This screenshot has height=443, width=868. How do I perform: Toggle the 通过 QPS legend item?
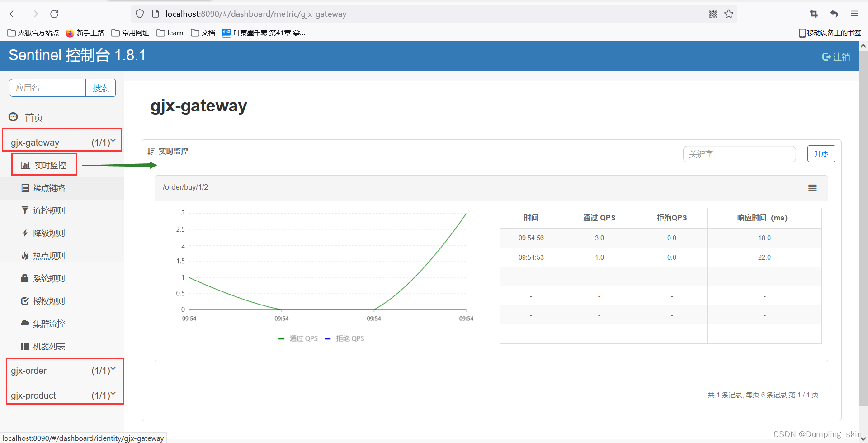[298, 338]
